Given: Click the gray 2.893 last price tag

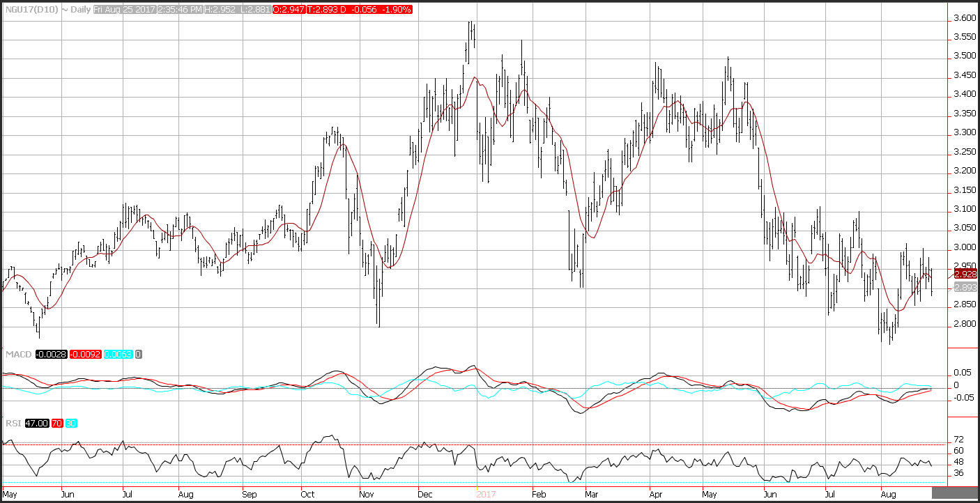Looking at the screenshot, I should [x=965, y=287].
